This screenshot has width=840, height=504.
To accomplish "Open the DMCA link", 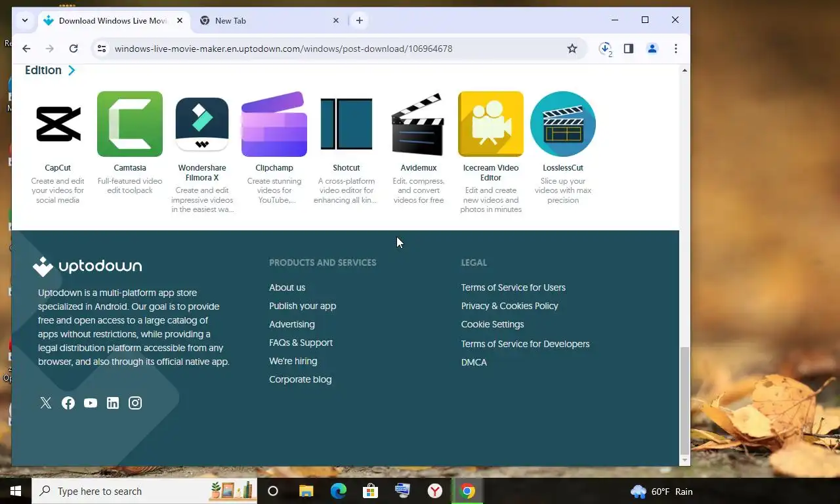I will 474,362.
